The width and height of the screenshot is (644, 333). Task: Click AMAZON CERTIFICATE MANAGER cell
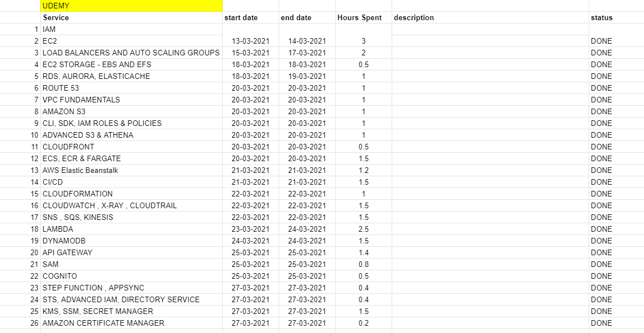[x=131, y=323]
